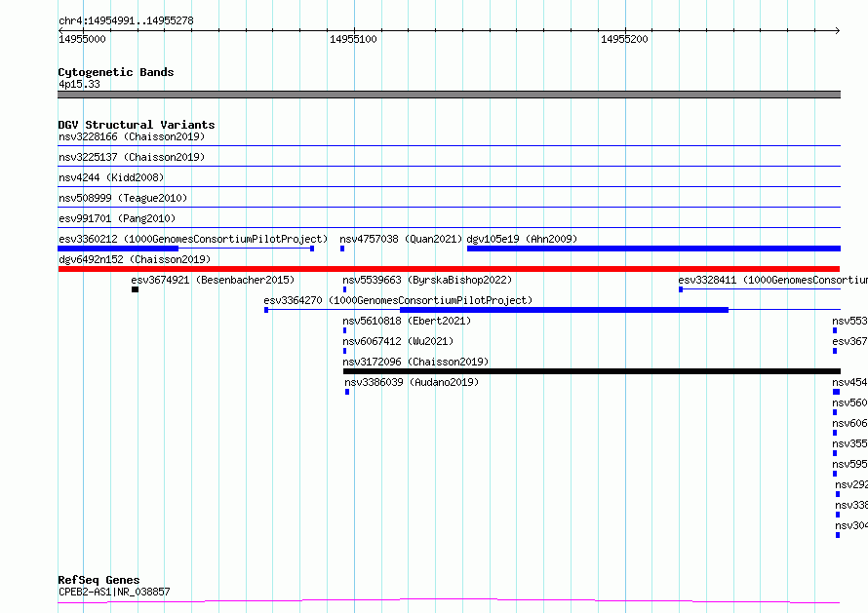Select the DGV Structural Variants track title
Image resolution: width=868 pixels, height=613 pixels.
pyautogui.click(x=137, y=125)
